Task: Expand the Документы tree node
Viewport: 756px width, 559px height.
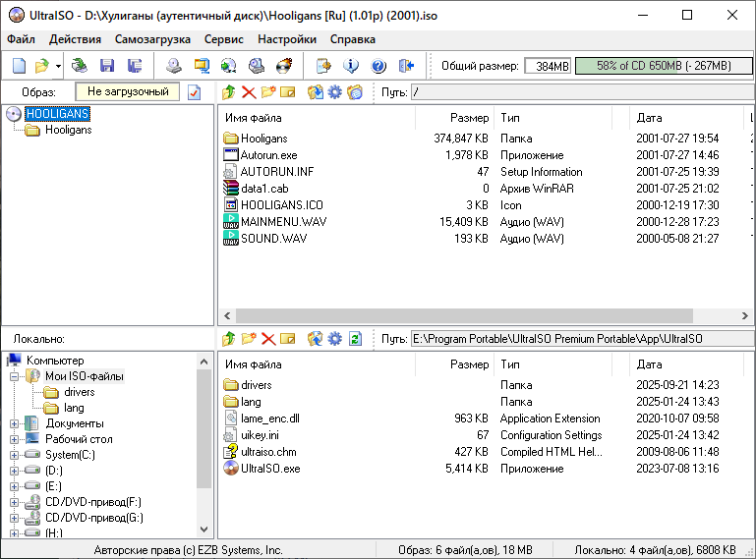Action: tap(14, 423)
